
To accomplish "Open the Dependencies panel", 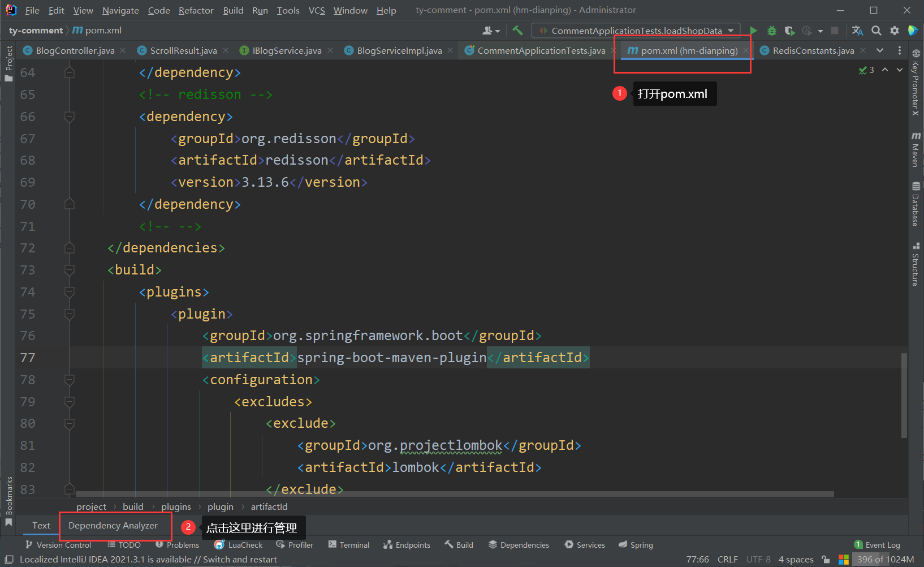I will pos(519,545).
